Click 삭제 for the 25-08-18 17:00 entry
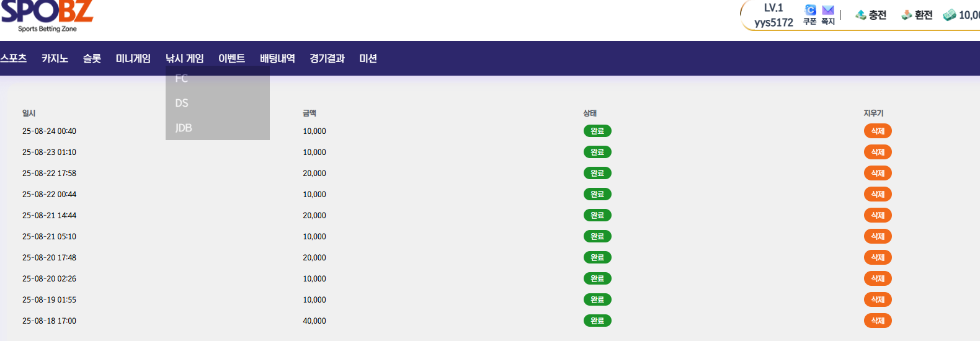 pyautogui.click(x=878, y=321)
